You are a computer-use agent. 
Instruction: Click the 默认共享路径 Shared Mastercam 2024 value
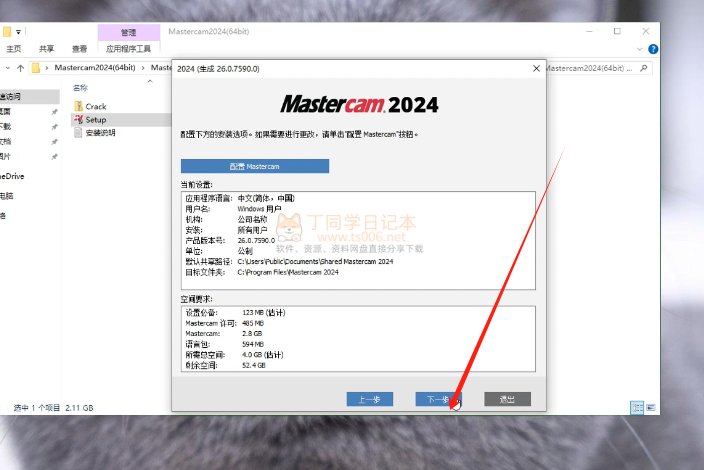click(315, 261)
